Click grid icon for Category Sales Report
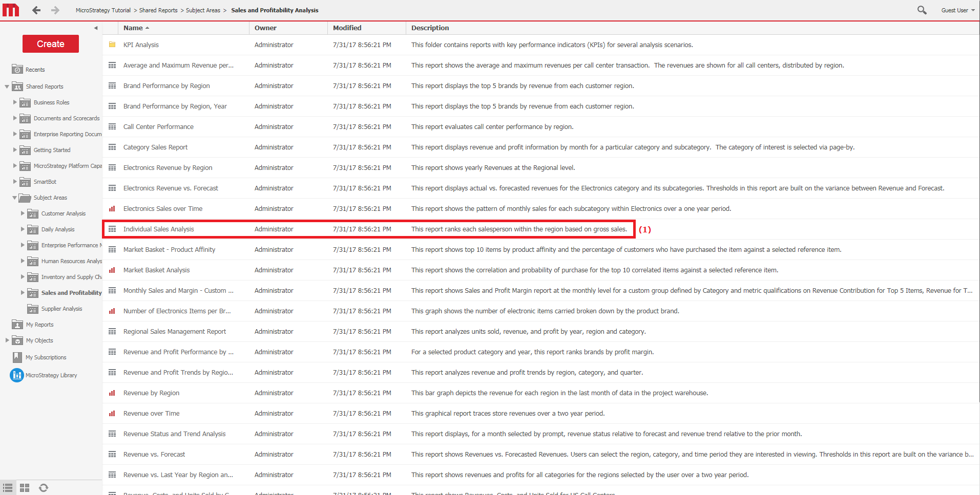Viewport: 980px width, 495px height. (x=112, y=147)
